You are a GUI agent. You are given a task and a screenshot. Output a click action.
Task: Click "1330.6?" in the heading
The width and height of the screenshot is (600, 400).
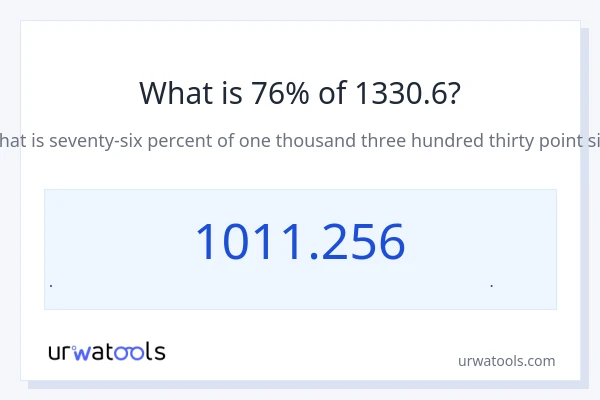point(407,94)
